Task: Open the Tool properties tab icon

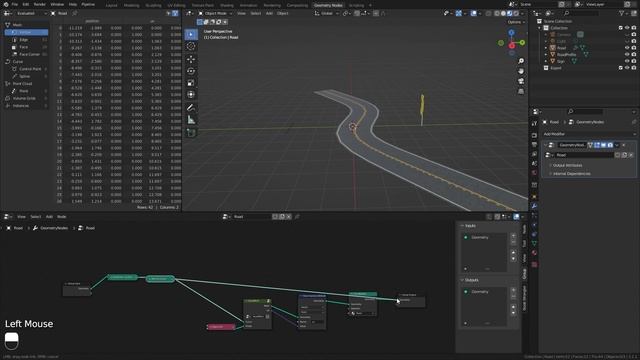Action: coord(534,123)
